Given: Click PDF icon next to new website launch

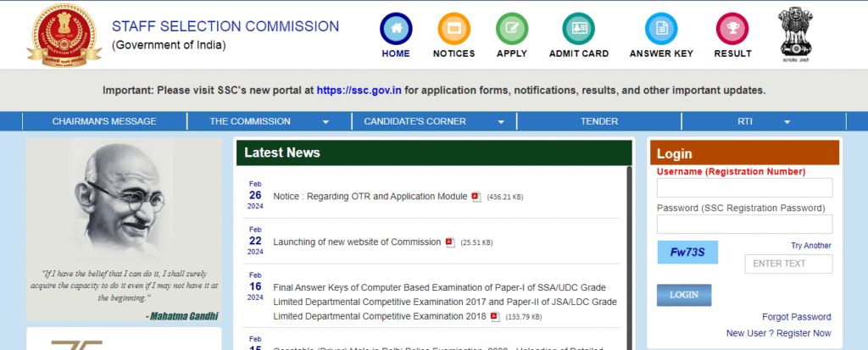Looking at the screenshot, I should (x=450, y=242).
